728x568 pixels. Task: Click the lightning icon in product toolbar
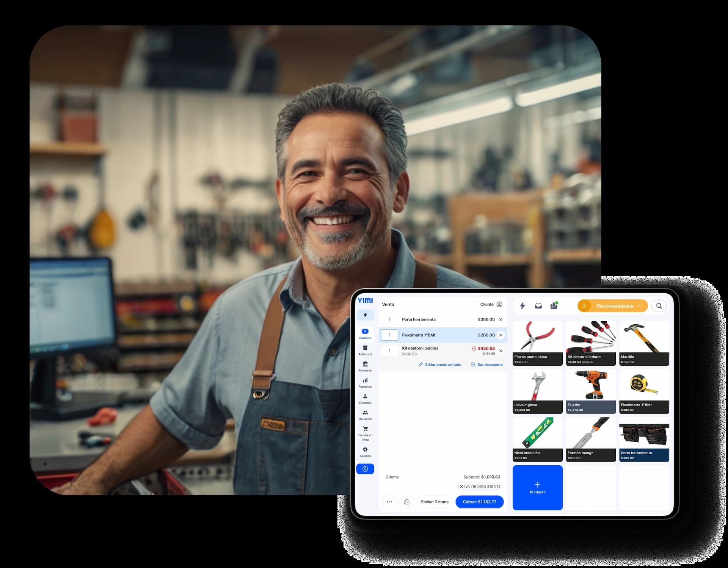(x=522, y=306)
